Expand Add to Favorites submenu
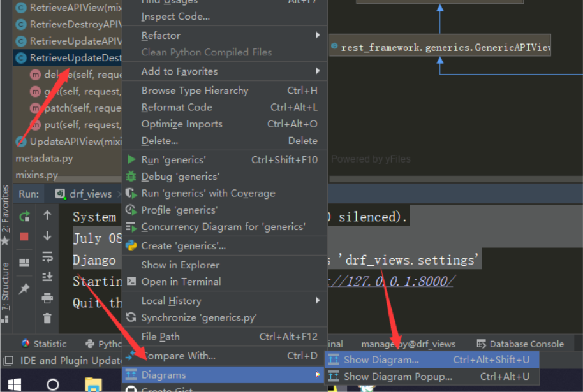 coord(225,71)
